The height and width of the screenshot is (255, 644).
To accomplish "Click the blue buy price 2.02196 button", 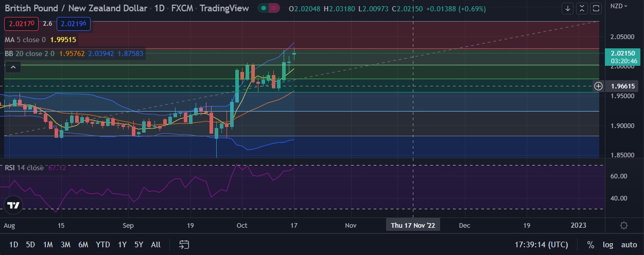I will coord(75,24).
